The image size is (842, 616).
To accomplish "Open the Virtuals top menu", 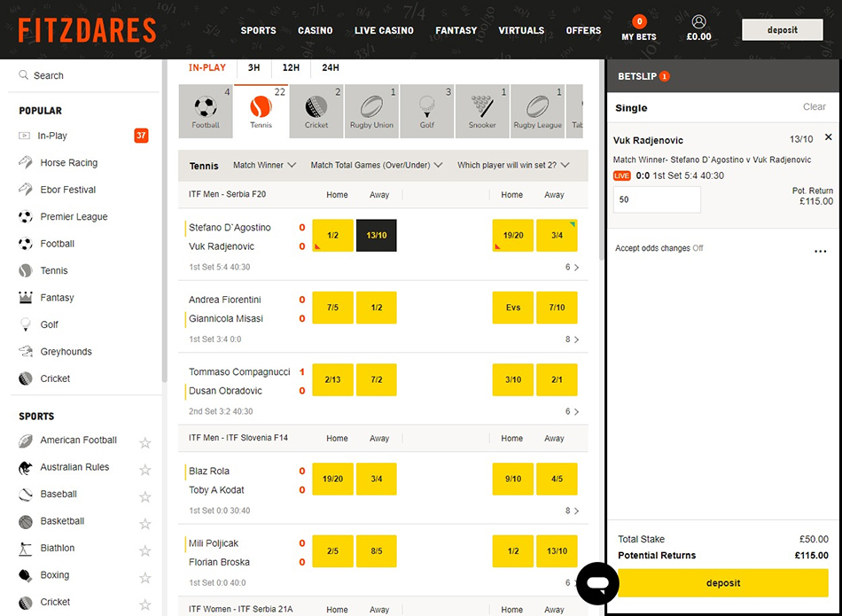I will (521, 31).
